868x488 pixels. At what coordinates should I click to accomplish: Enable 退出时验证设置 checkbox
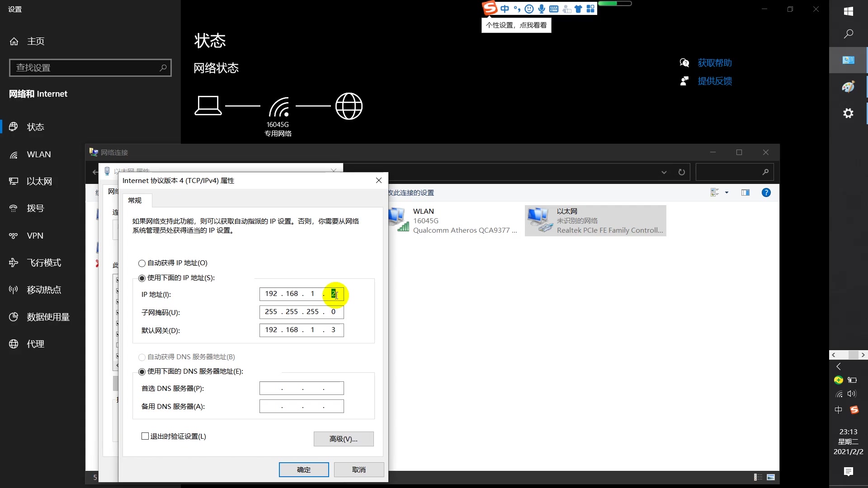click(145, 436)
